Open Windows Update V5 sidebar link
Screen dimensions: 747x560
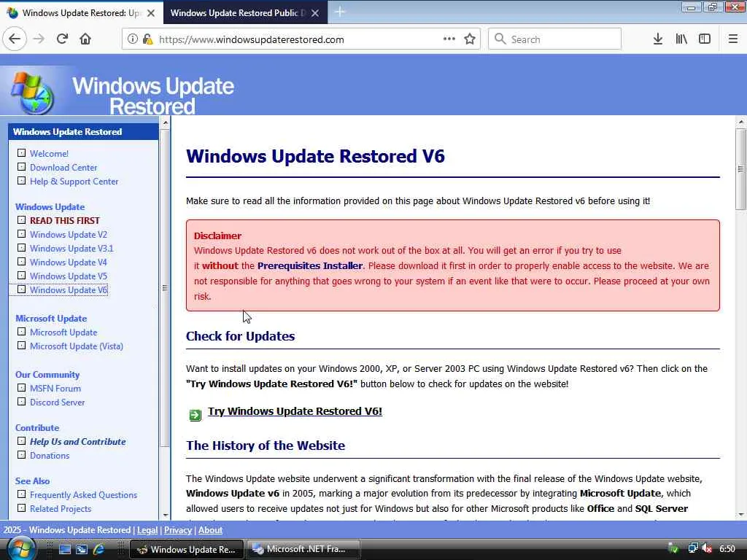point(69,276)
